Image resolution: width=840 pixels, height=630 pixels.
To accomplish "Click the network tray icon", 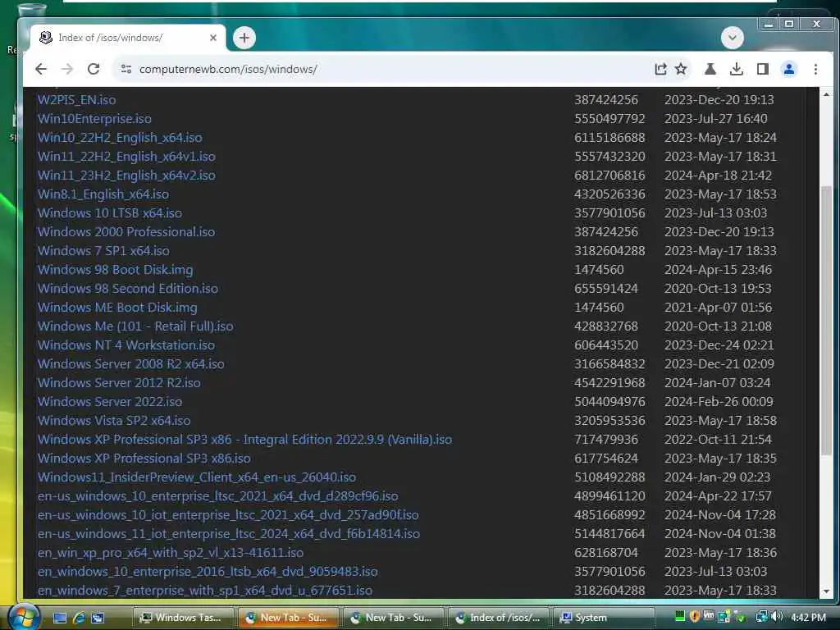I will pos(761,617).
